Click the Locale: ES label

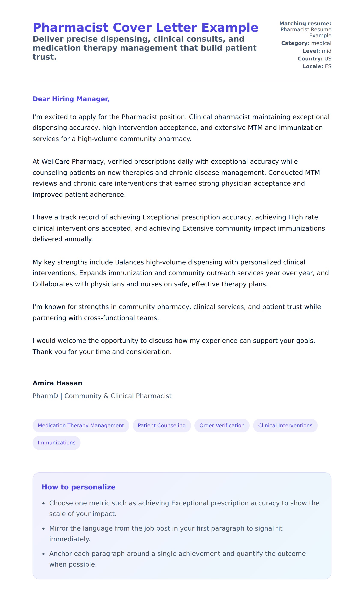317,66
